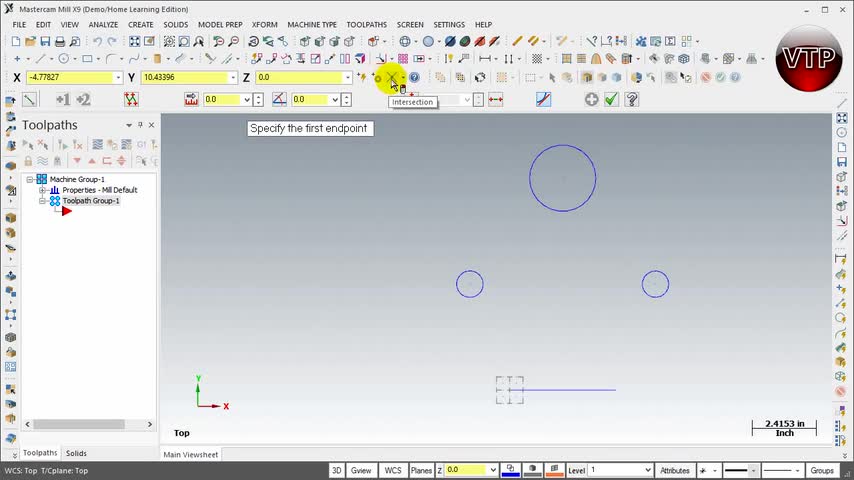This screenshot has height=480, width=854.
Task: Open the TOOLPATHS menu
Action: (367, 25)
